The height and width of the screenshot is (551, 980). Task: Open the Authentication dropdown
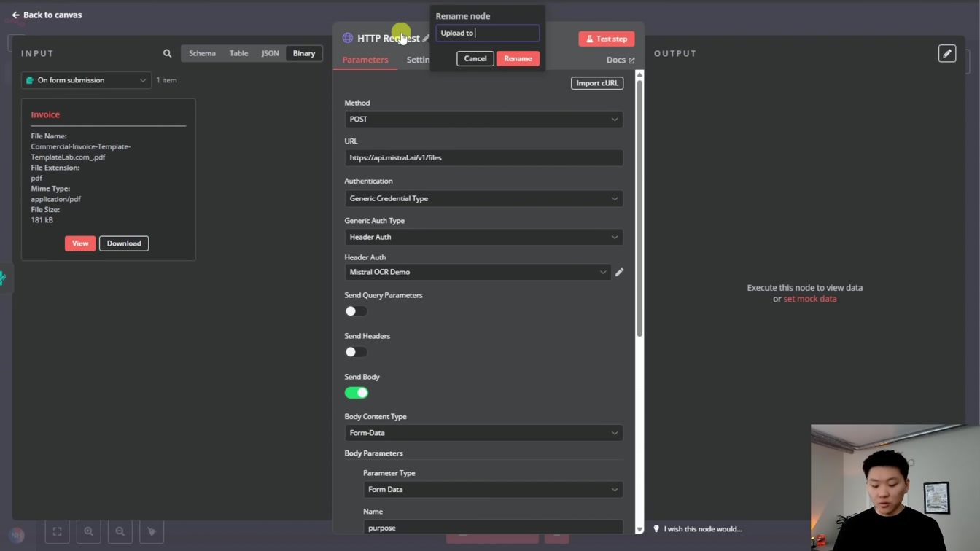coord(483,198)
